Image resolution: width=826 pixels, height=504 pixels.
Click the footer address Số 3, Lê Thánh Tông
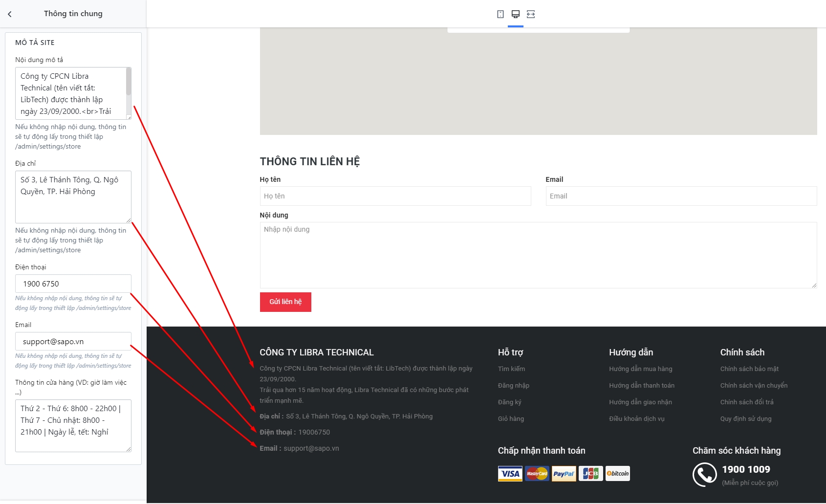(359, 416)
